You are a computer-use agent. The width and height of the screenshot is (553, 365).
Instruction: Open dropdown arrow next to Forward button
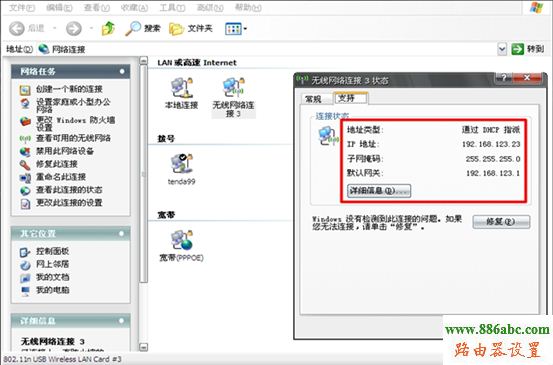pos(91,28)
